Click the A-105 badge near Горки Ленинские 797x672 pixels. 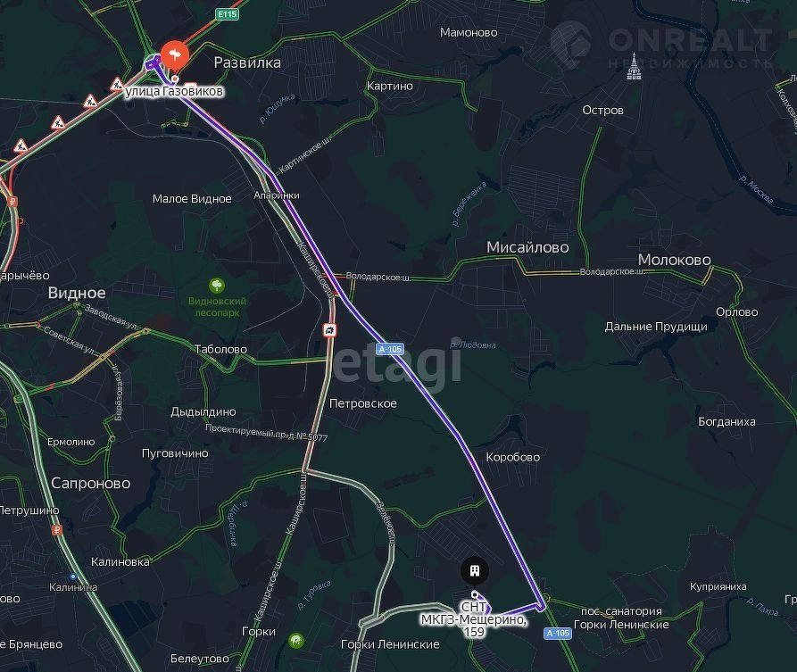click(x=558, y=633)
